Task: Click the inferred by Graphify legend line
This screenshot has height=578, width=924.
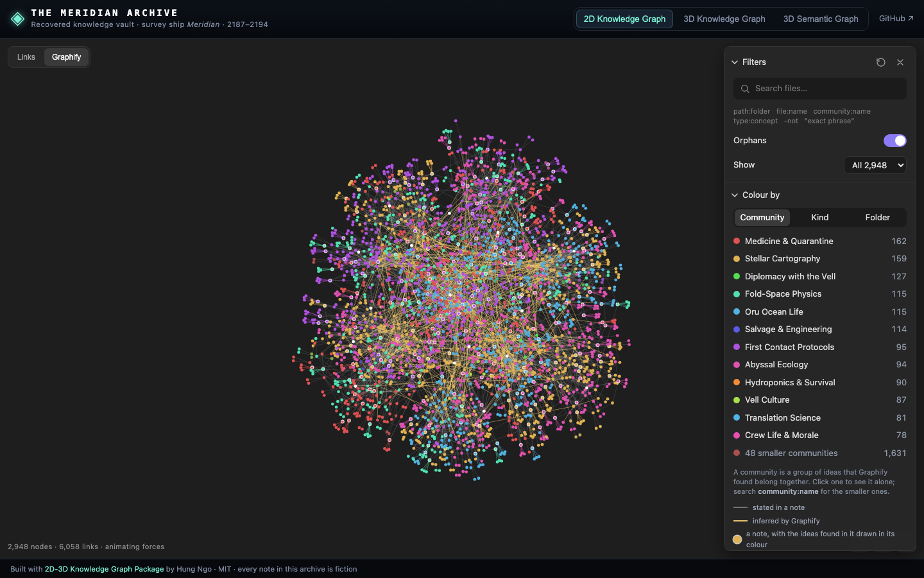Action: [740, 521]
